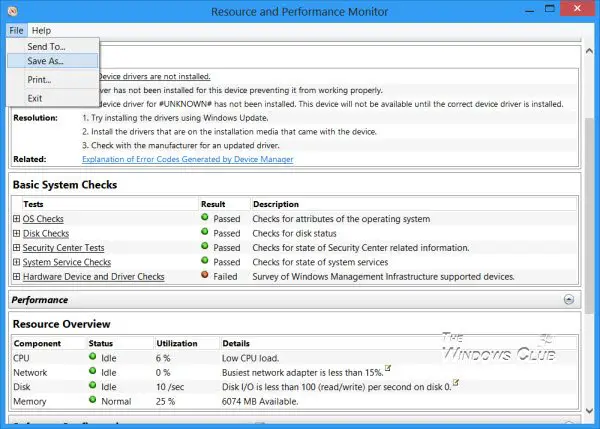Open the OS Checks link
The image size is (600, 429).
[x=43, y=219]
